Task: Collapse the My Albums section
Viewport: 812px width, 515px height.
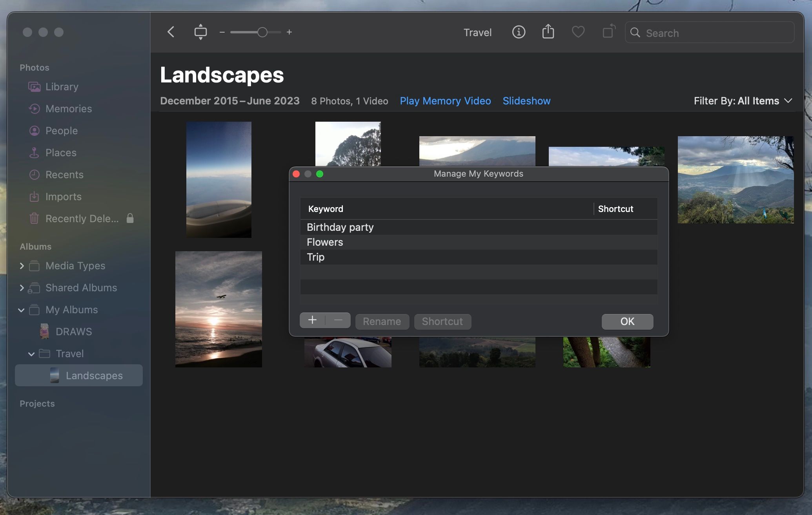Action: [22, 310]
